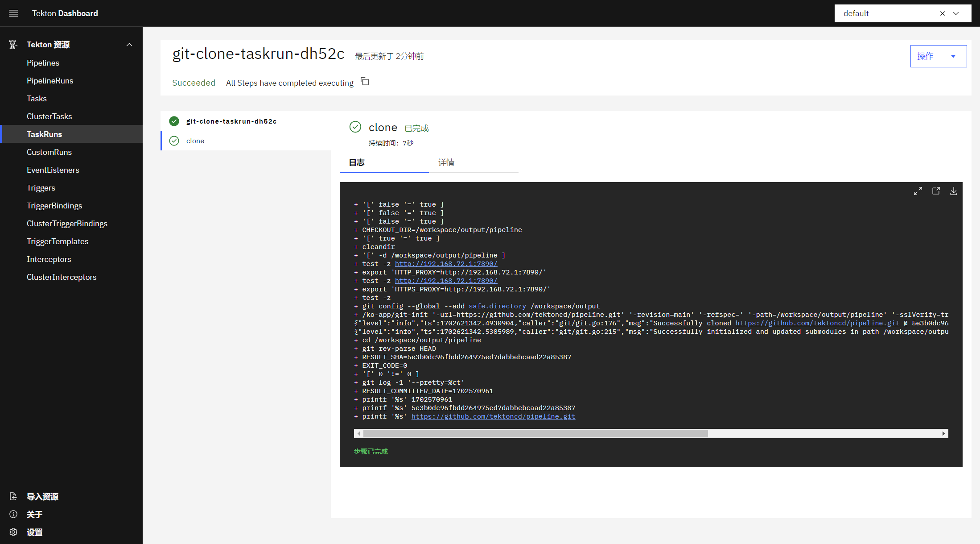The height and width of the screenshot is (544, 980).
Task: Open the first http://192.168.72.1:7890/ log link
Action: (446, 264)
